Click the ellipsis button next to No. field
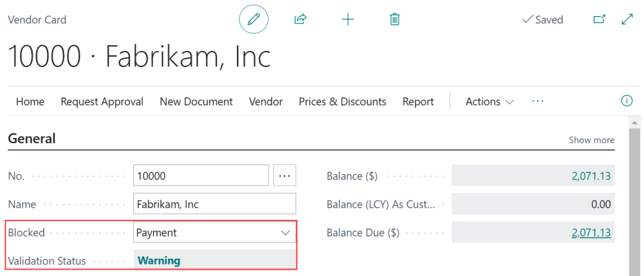This screenshot has width=644, height=276. point(285,175)
